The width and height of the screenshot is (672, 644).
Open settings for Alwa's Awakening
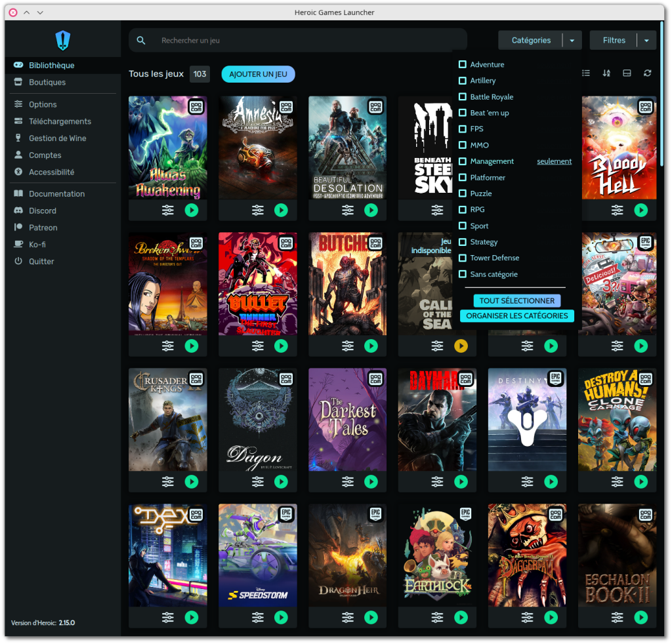pyautogui.click(x=168, y=211)
